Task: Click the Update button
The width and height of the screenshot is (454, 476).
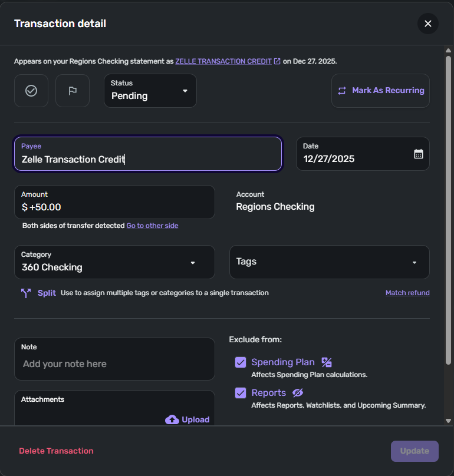Action: [x=414, y=451]
